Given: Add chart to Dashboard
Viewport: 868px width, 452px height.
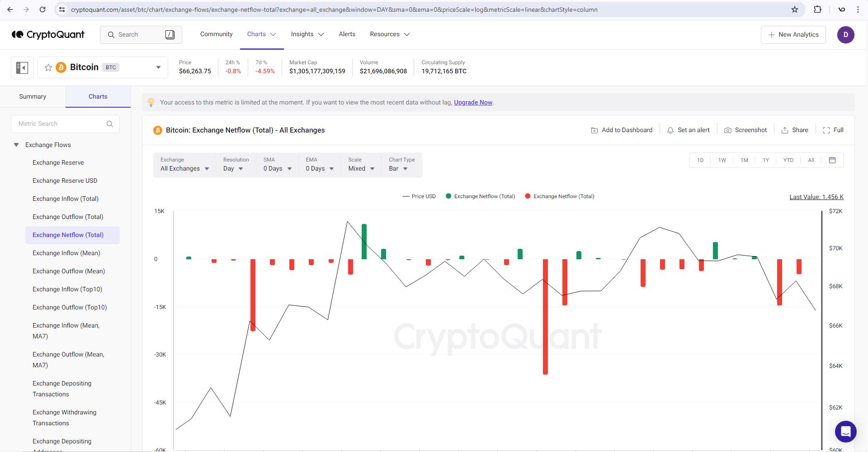Looking at the screenshot, I should click(622, 130).
